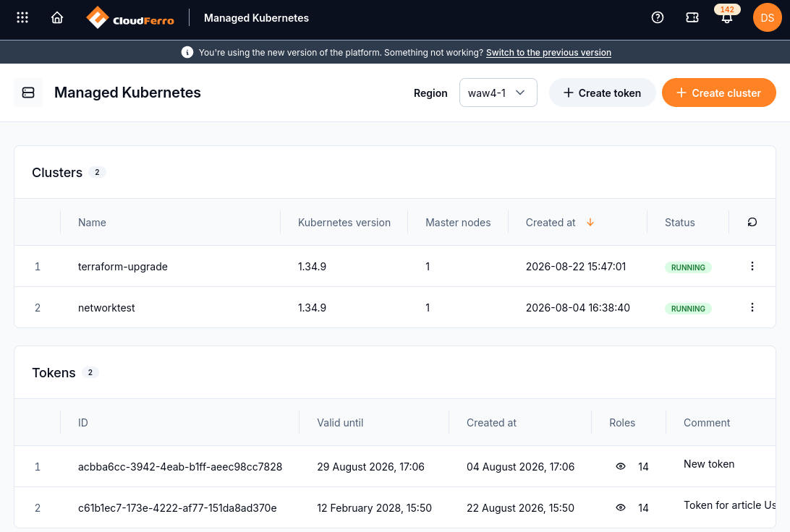Click the tokens Created at column header
This screenshot has height=532, width=790.
coord(491,423)
